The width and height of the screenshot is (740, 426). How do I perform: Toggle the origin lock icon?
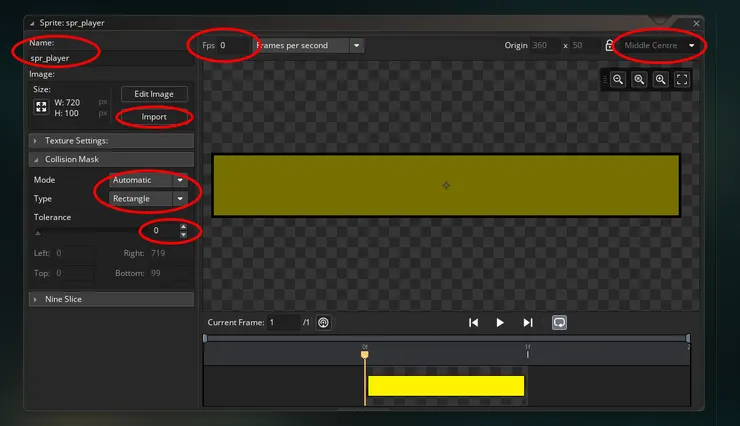click(609, 45)
